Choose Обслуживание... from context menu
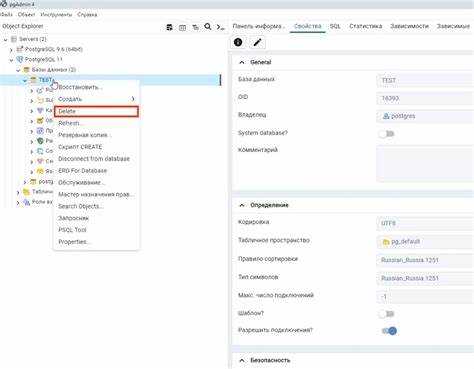 (x=96, y=182)
